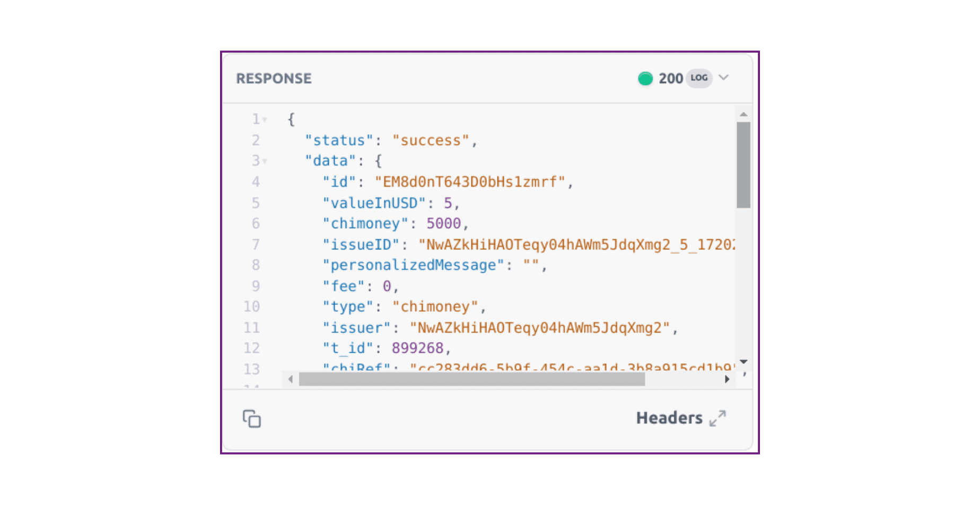The height and width of the screenshot is (505, 980).
Task: Click the issuer value "NwAZkHiHAOTeqy04hAWm5JdqXmg2"
Action: [540, 328]
